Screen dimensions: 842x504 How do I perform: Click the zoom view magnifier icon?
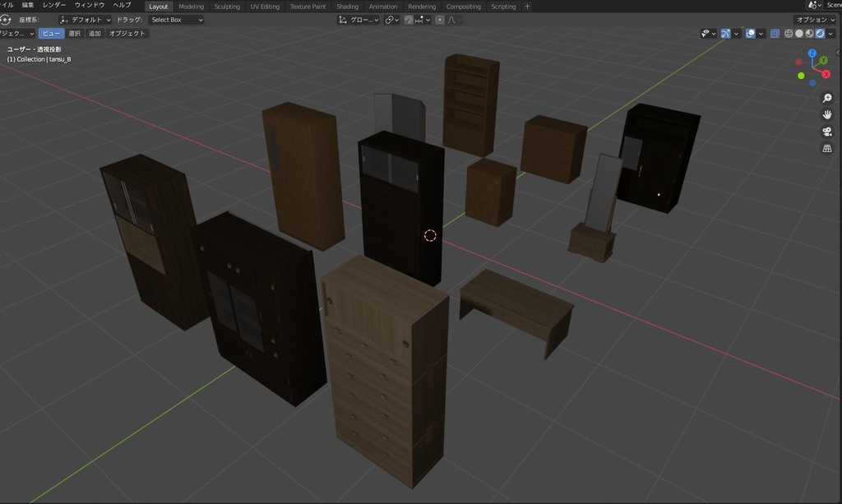[x=827, y=98]
